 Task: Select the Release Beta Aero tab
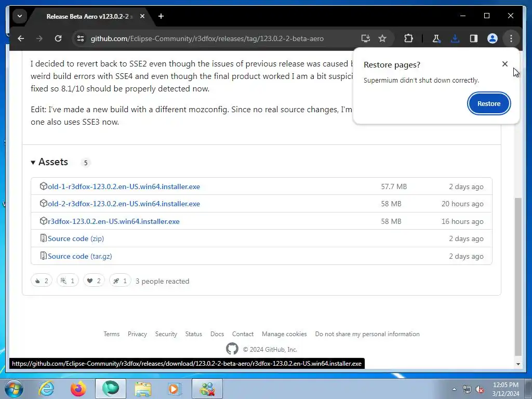tap(87, 16)
